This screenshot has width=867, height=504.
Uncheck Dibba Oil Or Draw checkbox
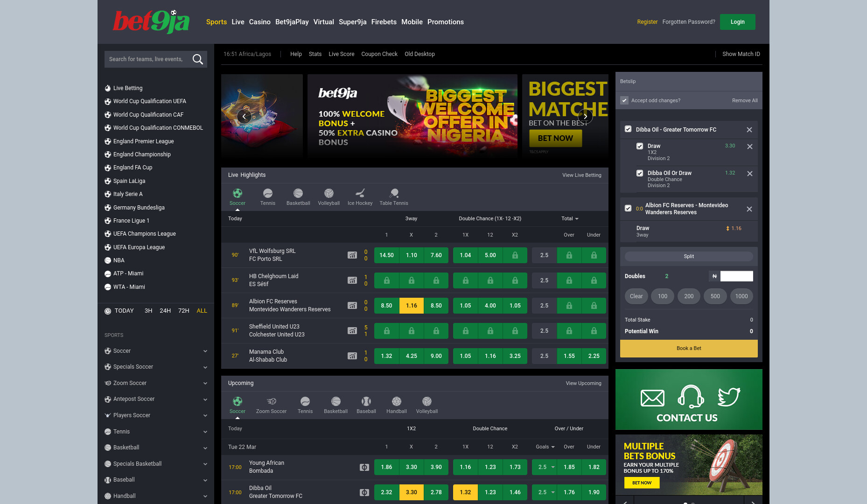[640, 173]
